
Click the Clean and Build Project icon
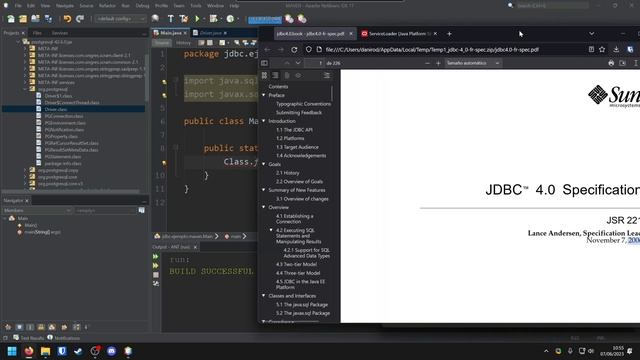click(x=184, y=19)
